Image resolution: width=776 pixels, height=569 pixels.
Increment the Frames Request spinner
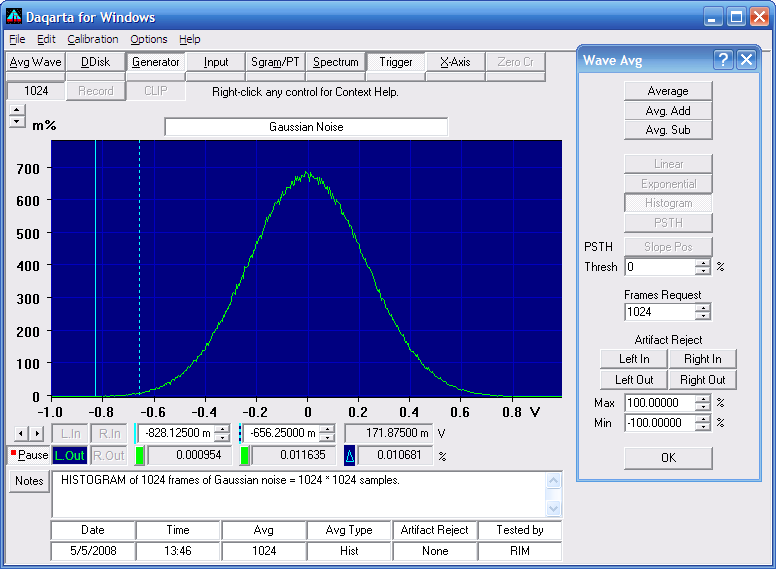(703, 308)
